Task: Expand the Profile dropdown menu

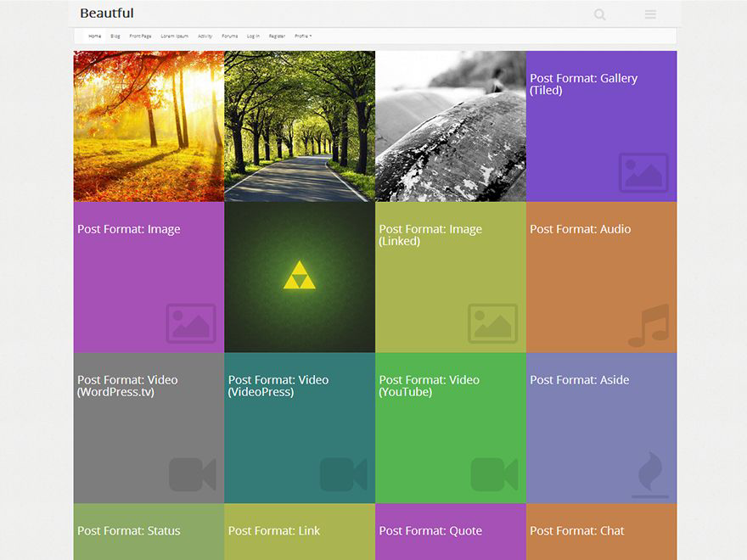Action: [303, 36]
